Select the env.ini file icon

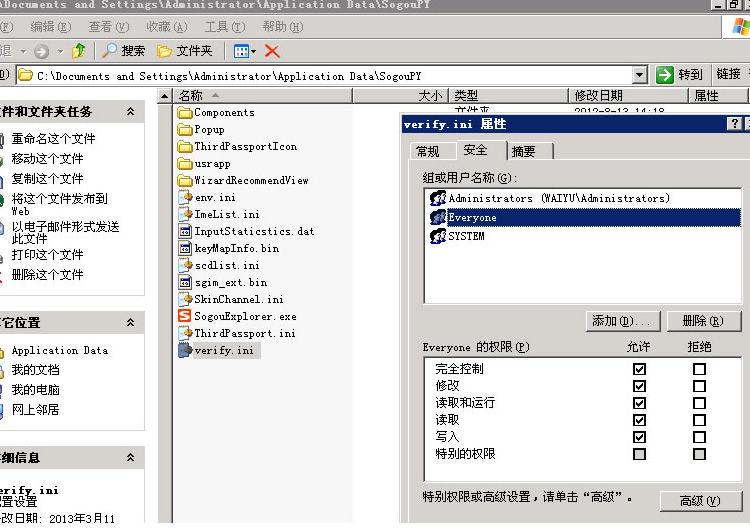pos(185,198)
